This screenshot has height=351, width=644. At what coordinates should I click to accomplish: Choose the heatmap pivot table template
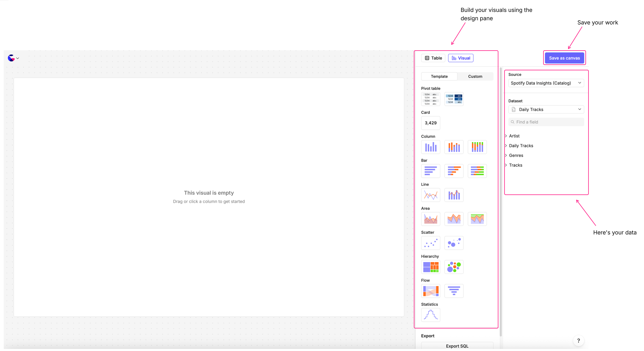[454, 99]
